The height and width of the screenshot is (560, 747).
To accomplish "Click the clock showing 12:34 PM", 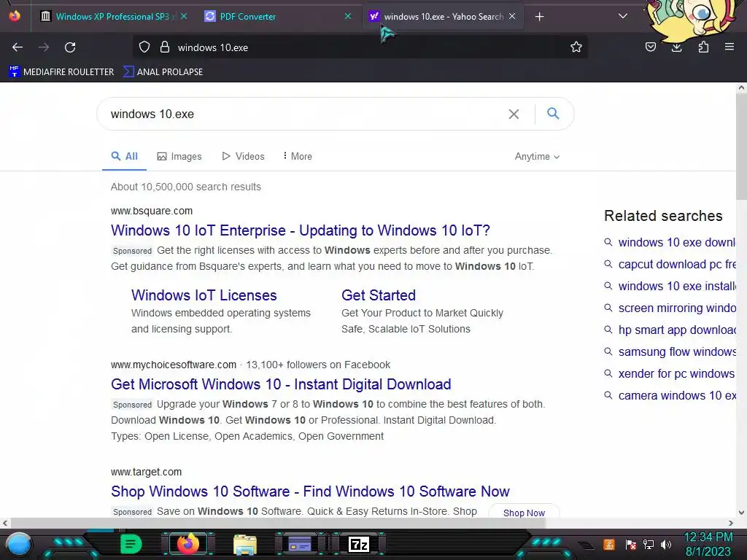I will pos(708,544).
